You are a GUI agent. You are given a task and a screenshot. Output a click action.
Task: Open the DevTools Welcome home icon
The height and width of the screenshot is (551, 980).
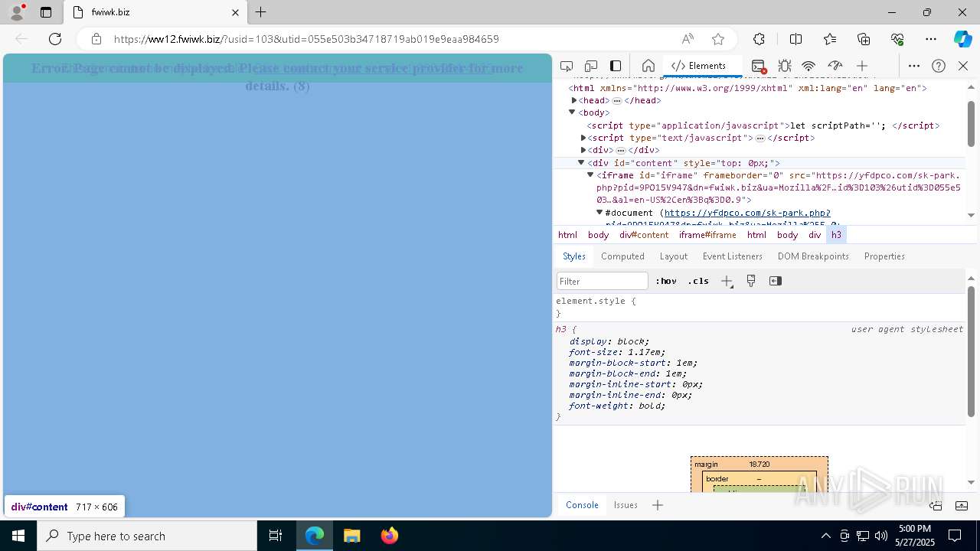648,66
